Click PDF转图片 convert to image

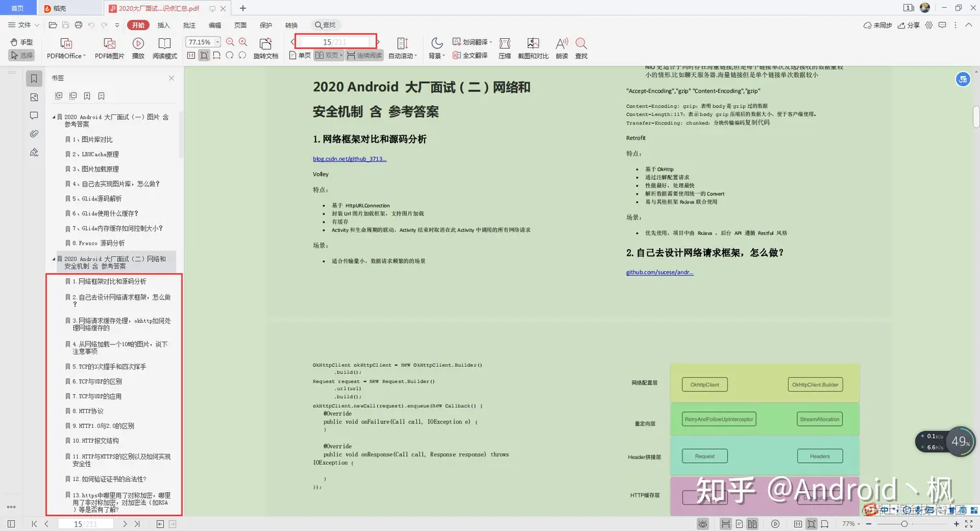110,49
